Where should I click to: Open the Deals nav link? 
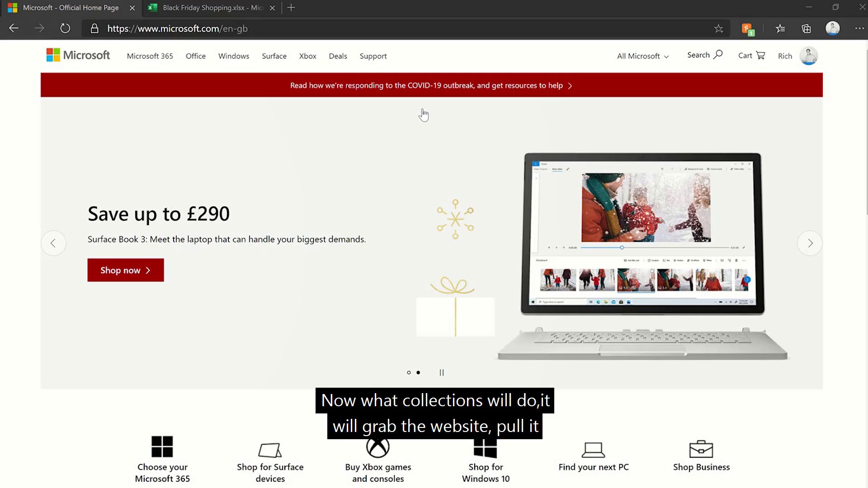point(338,56)
